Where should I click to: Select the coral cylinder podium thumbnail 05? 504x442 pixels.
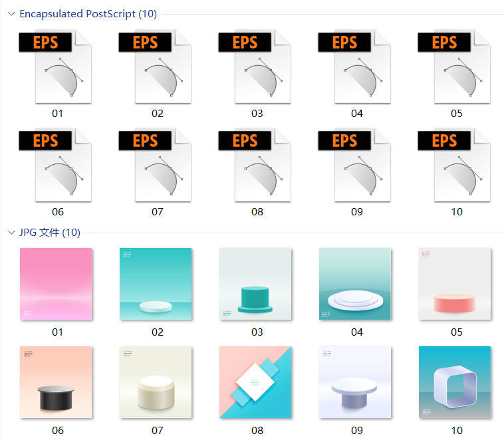tap(455, 284)
